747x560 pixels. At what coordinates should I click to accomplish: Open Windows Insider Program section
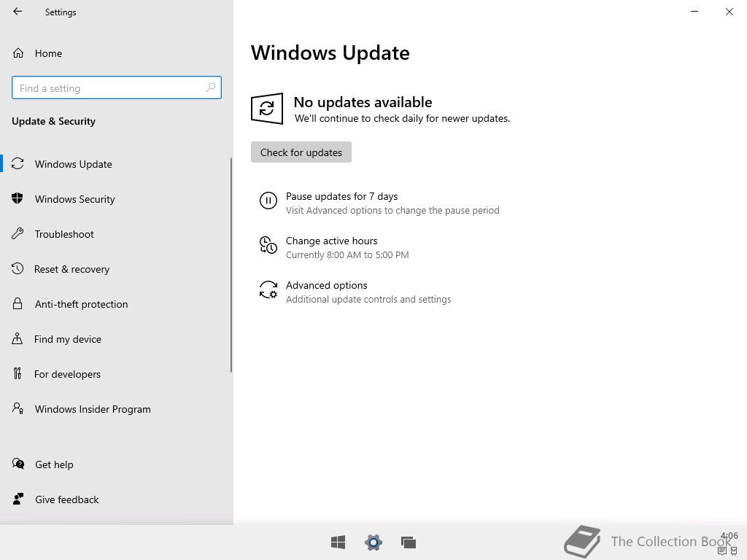(93, 409)
